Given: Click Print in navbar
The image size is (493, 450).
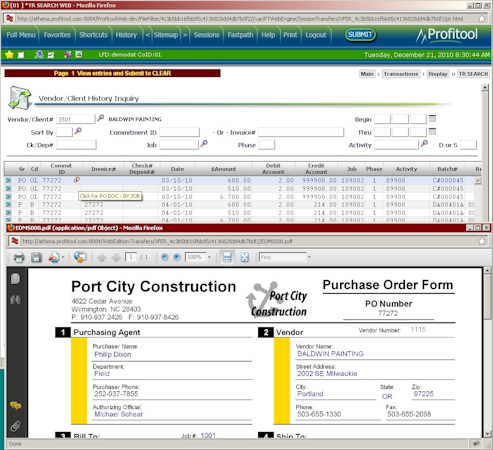Looking at the screenshot, I should 290,35.
